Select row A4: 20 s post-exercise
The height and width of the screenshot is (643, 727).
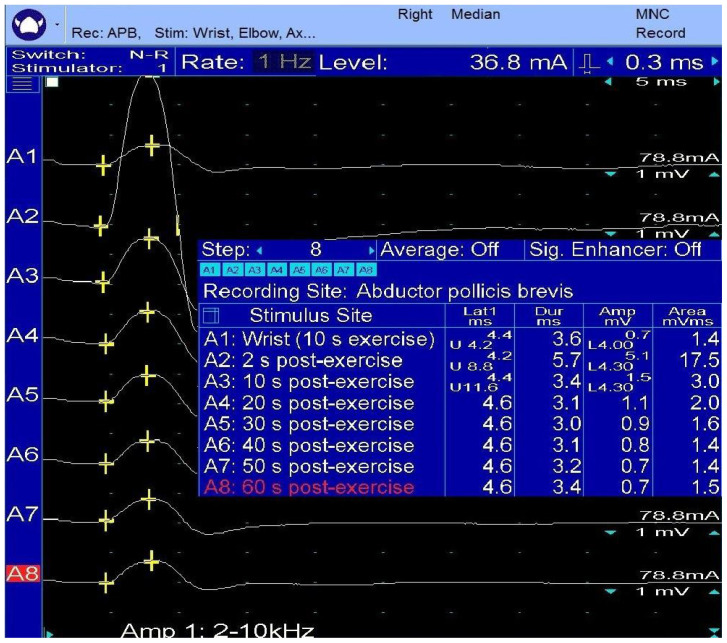click(460, 403)
